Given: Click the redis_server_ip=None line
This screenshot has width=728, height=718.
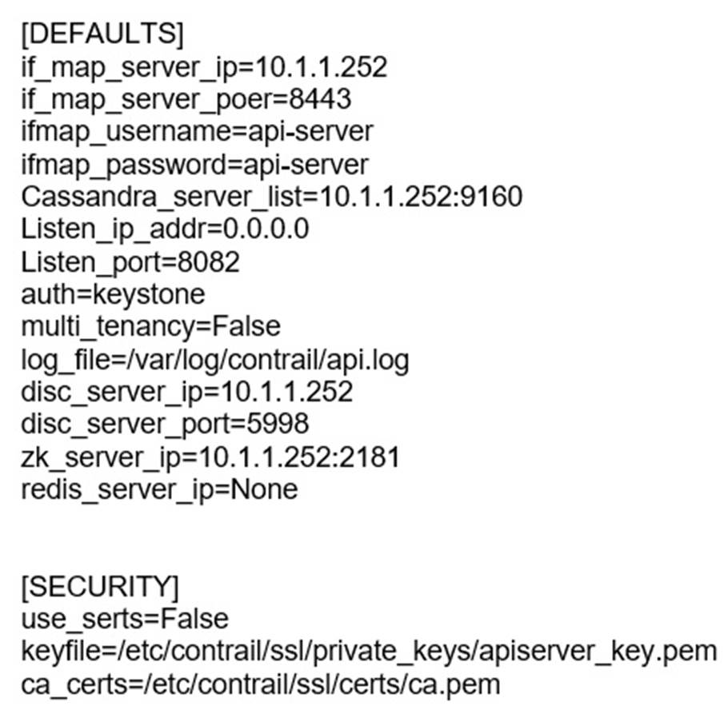Looking at the screenshot, I should pos(159,489).
